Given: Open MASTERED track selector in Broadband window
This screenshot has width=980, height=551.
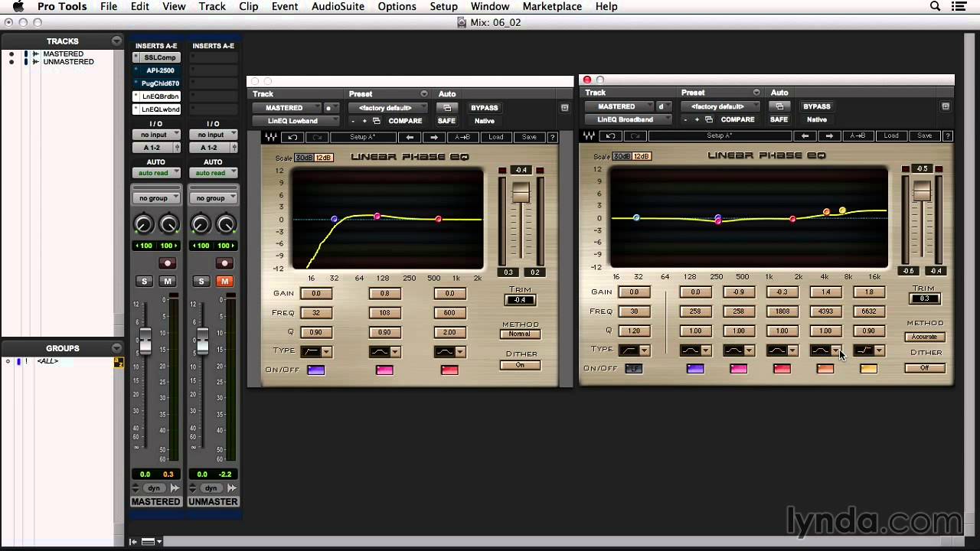Looking at the screenshot, I should pos(619,106).
